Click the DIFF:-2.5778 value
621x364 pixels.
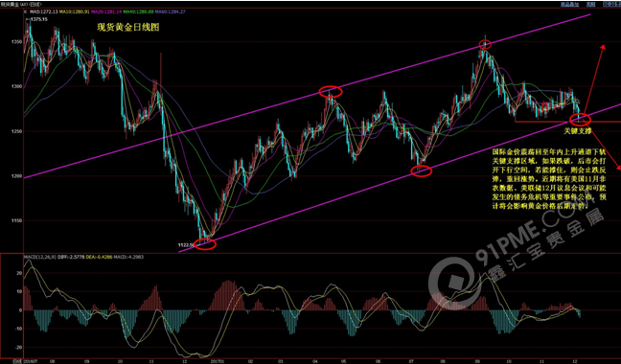71,257
